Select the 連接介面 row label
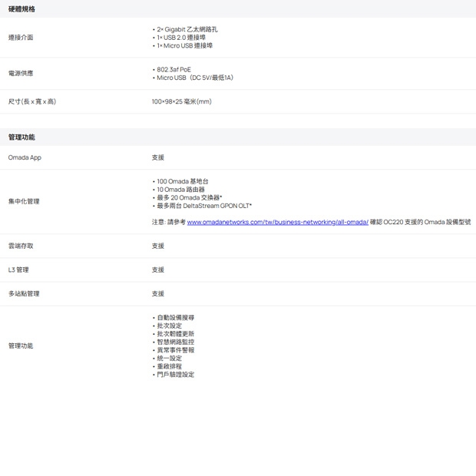Viewport: 476px width, 476px height. pyautogui.click(x=21, y=38)
